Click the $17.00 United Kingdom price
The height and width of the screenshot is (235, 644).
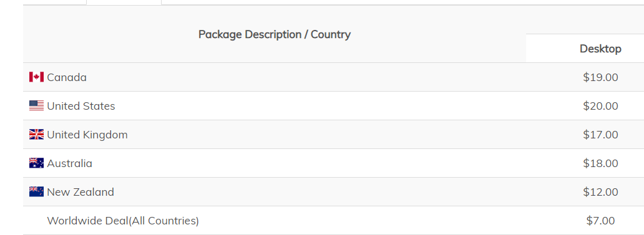(600, 135)
